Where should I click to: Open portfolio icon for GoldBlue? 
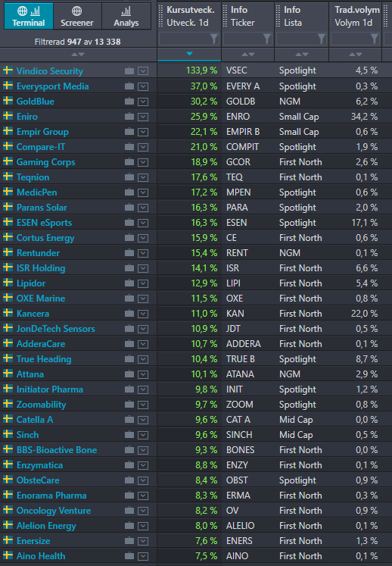[x=129, y=102]
